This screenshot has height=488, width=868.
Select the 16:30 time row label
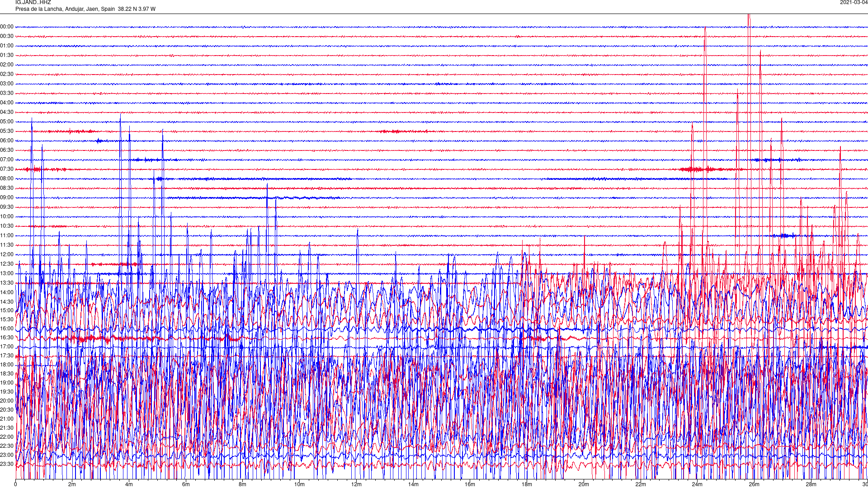[7, 338]
